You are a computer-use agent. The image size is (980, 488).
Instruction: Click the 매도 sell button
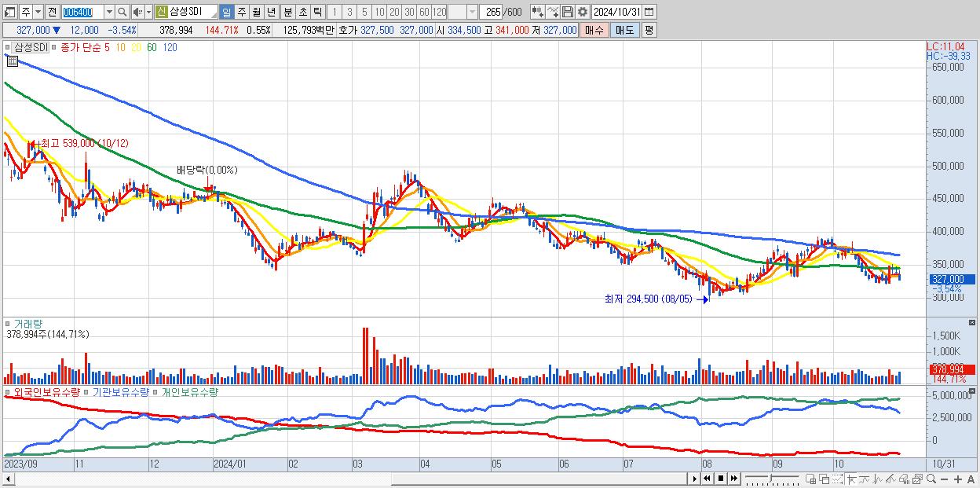[625, 30]
